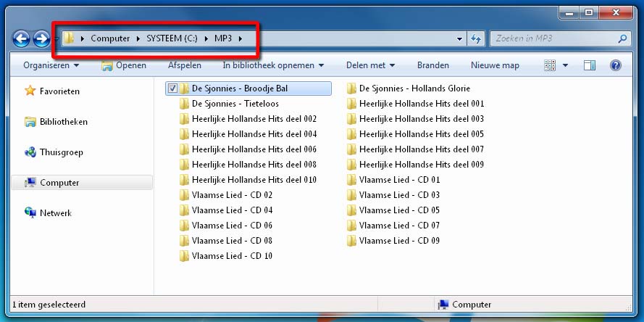Click Afspelen in the toolbar
The width and height of the screenshot is (644, 322).
click(185, 65)
